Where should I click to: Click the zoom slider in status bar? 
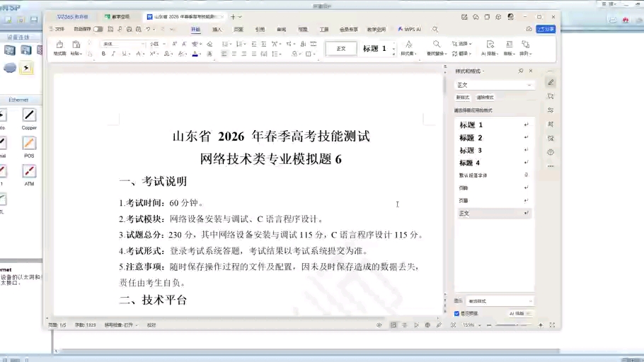pos(514,325)
